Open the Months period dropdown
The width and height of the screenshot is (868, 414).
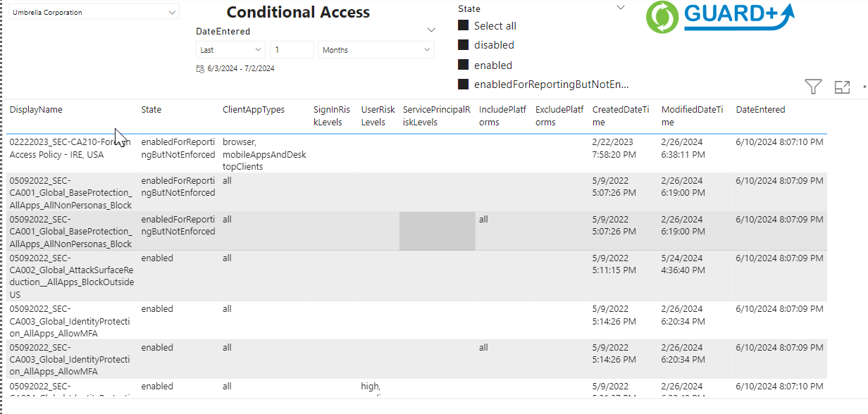click(x=376, y=50)
